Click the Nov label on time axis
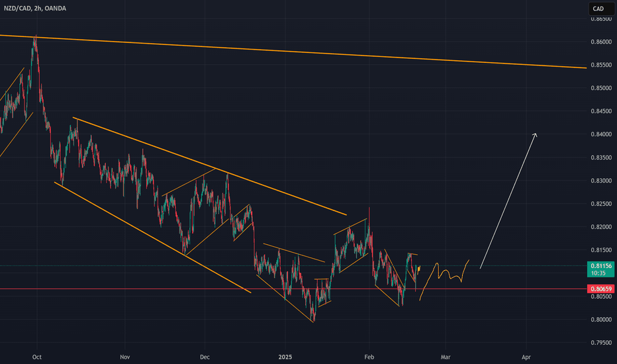Image resolution: width=617 pixels, height=364 pixels. 124,357
